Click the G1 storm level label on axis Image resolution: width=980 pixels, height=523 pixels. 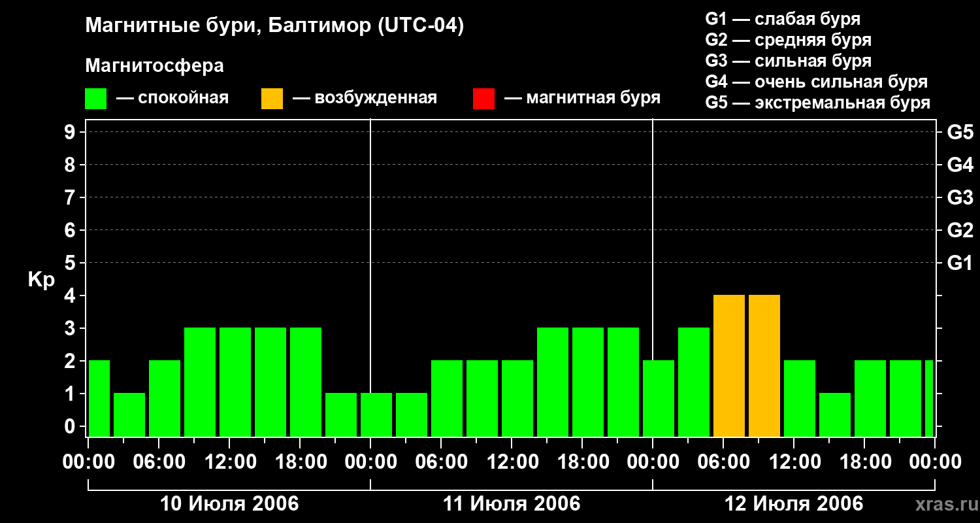click(x=960, y=263)
